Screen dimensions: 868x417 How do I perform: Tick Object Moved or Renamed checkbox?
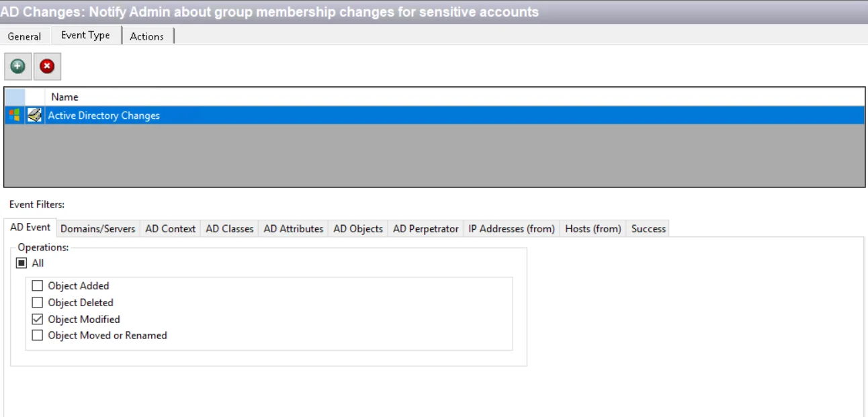coord(37,335)
